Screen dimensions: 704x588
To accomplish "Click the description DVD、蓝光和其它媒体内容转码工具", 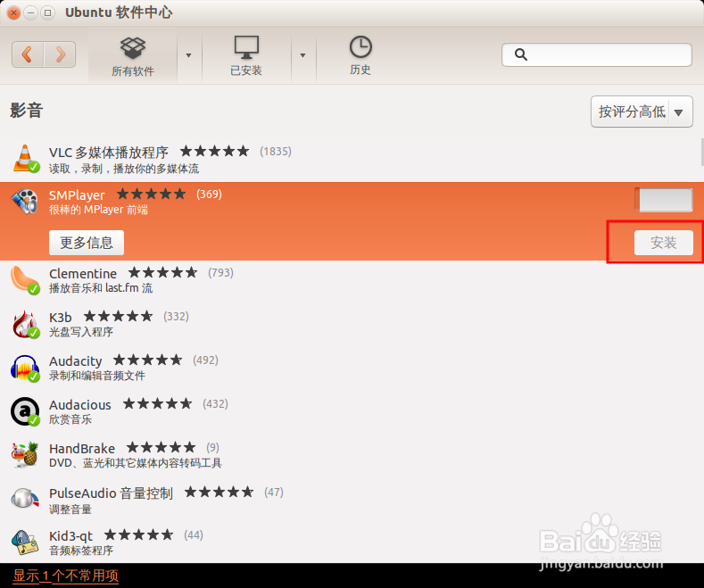I will [x=135, y=463].
